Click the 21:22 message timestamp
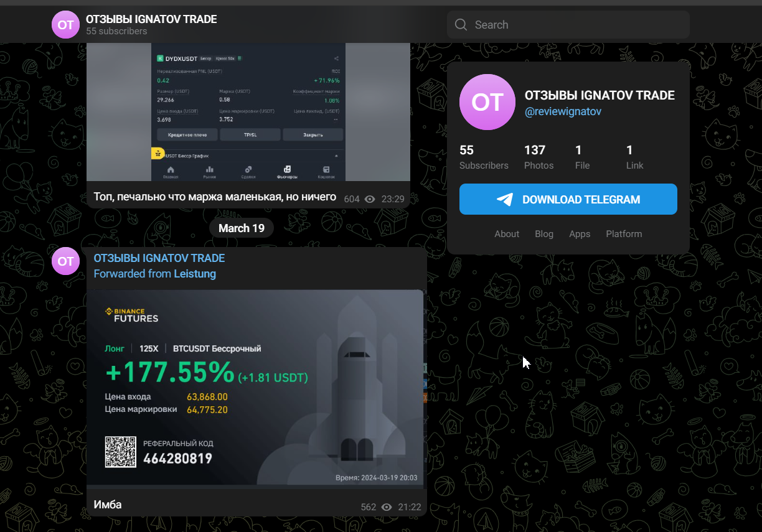762x532 pixels. pyautogui.click(x=410, y=507)
